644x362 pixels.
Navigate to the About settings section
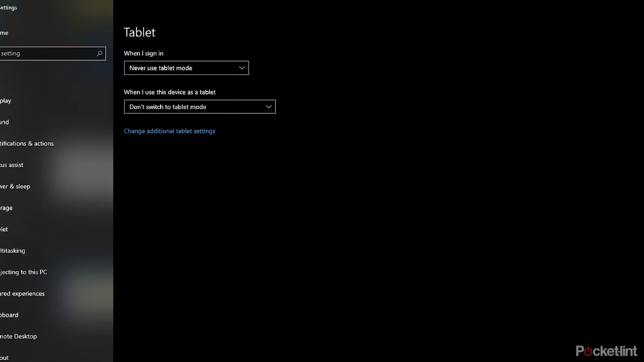click(x=5, y=357)
